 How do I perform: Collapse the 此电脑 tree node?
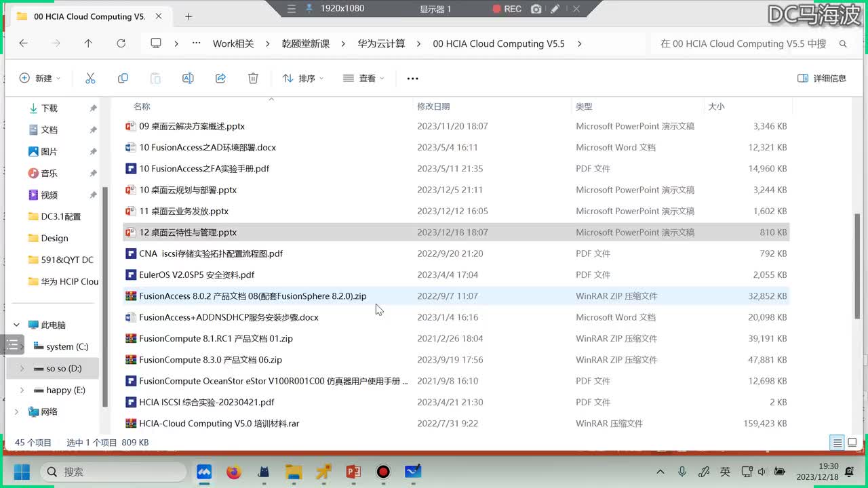pyautogui.click(x=17, y=325)
